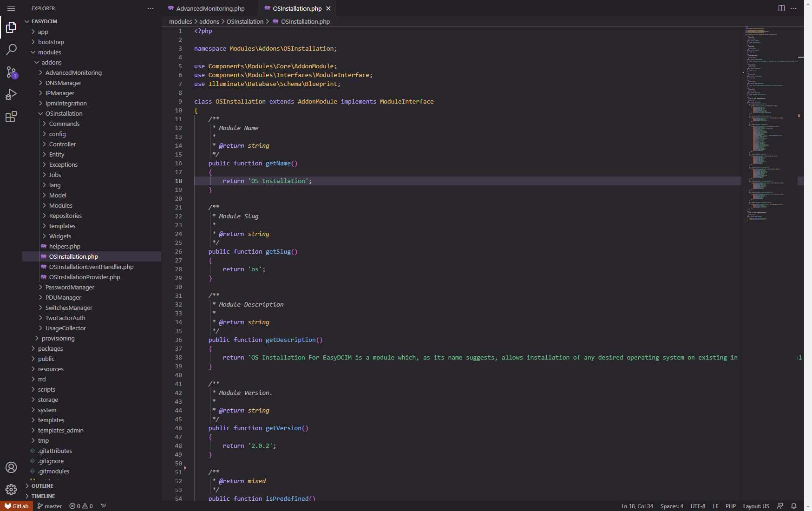Click the PHP language mode button
812x511 pixels.
pyautogui.click(x=730, y=506)
